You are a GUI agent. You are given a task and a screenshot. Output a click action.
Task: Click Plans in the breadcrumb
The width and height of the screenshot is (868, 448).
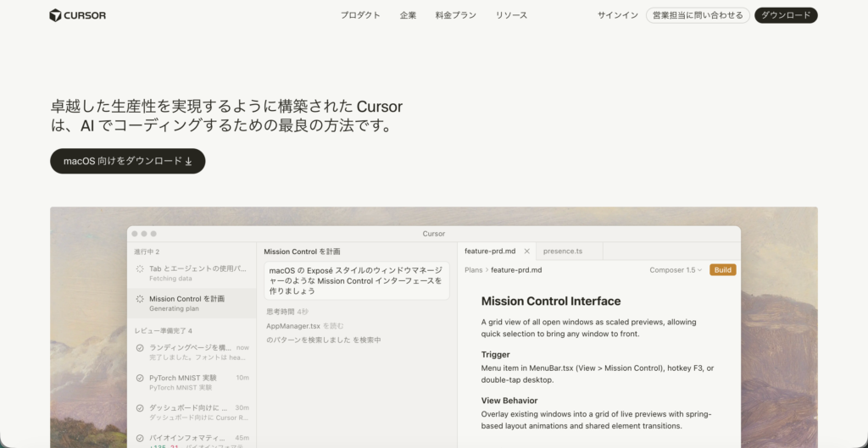(x=473, y=270)
